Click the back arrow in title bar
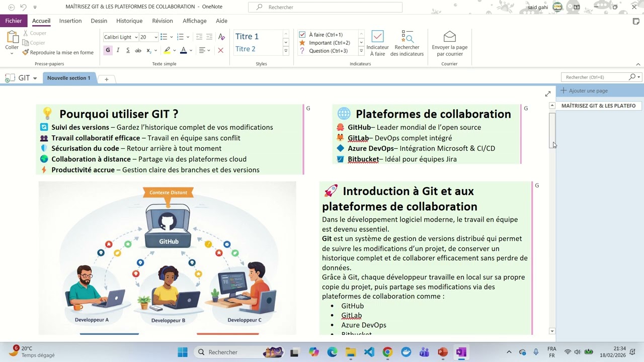644x362 pixels. 12,7
